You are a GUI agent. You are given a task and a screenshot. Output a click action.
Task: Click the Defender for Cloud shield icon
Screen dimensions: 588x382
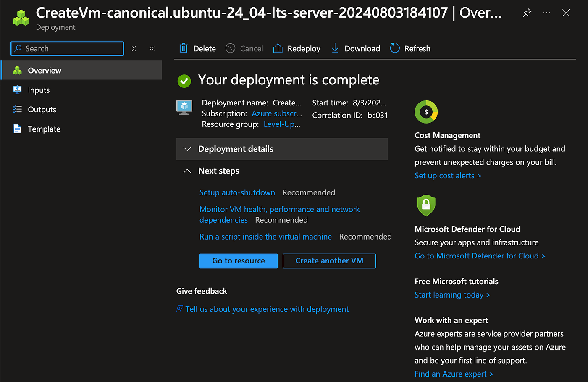coord(426,205)
